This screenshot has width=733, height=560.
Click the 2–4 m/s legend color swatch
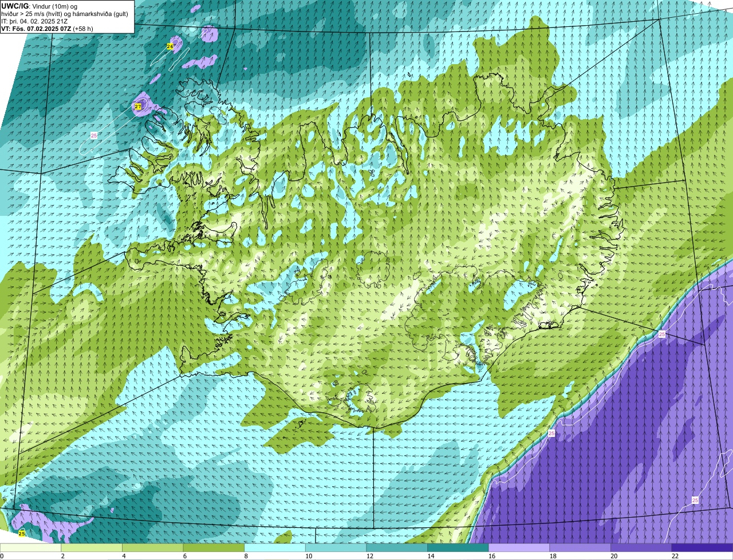pos(92,547)
